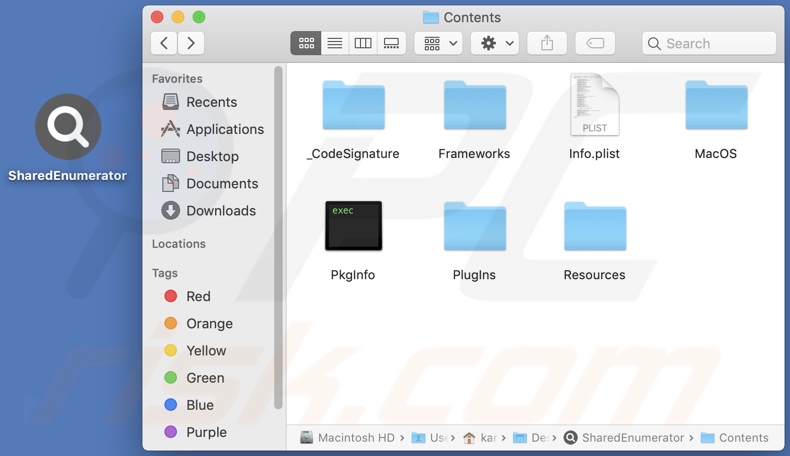Click the Frameworks folder name label
This screenshot has height=456, width=790.
[474, 154]
